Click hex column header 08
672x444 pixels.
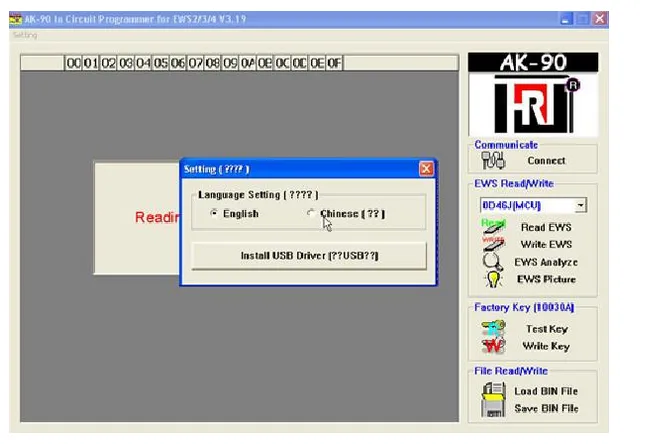[x=213, y=63]
